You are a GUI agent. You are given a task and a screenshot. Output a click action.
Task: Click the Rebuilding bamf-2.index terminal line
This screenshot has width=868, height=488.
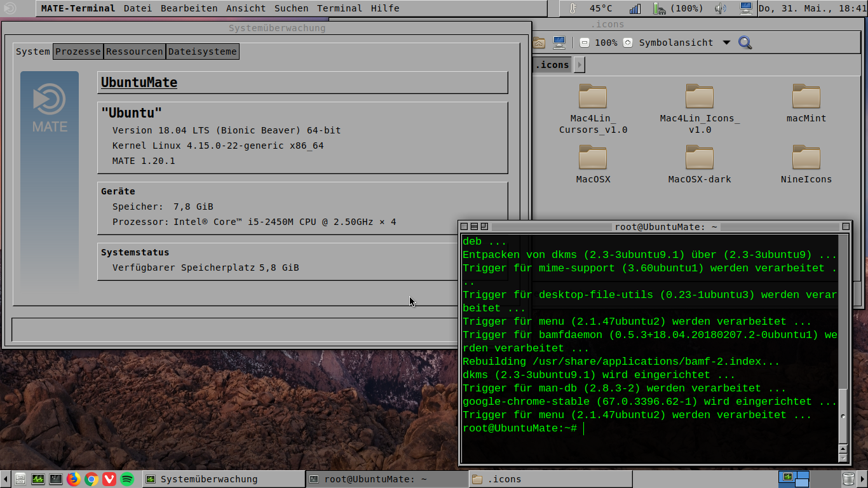pos(621,362)
